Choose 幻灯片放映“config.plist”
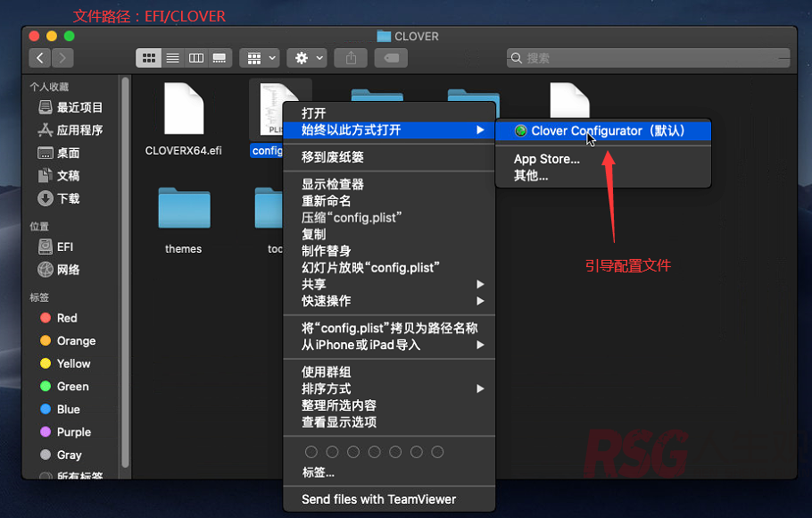 (x=389, y=268)
